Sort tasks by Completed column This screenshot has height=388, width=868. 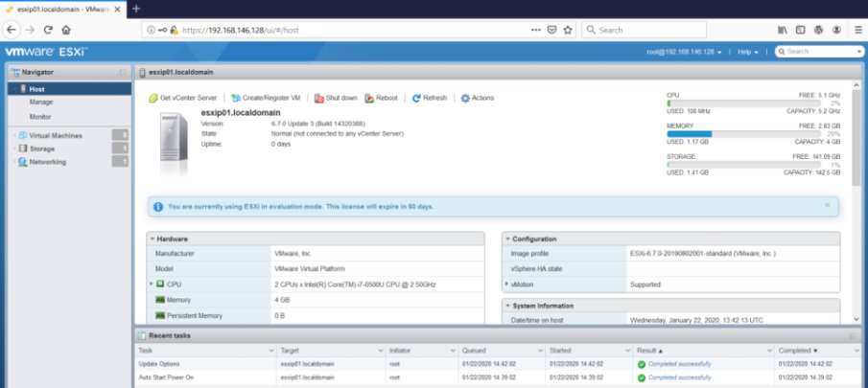pyautogui.click(x=817, y=351)
